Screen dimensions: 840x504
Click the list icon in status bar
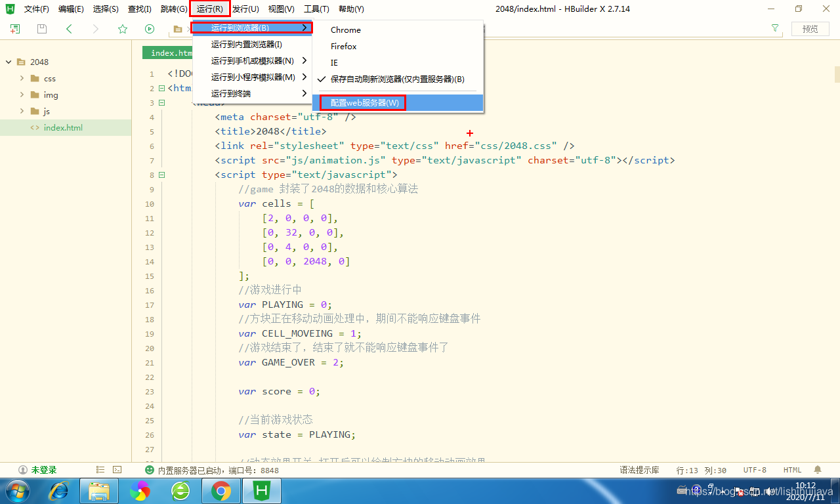coord(100,470)
